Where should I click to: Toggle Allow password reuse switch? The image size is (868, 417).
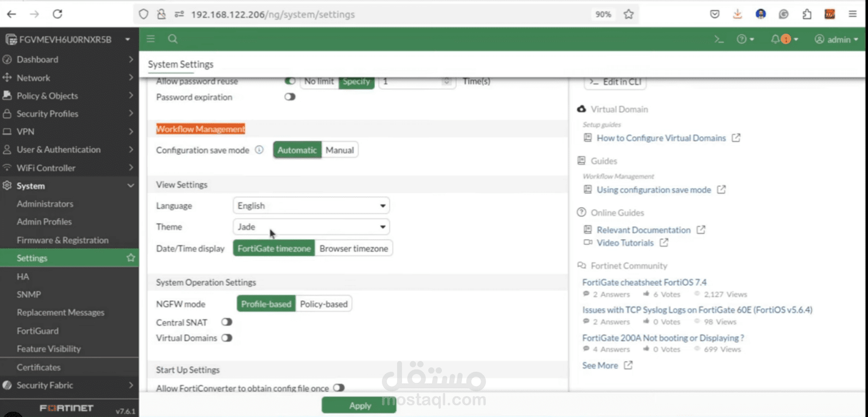point(290,81)
